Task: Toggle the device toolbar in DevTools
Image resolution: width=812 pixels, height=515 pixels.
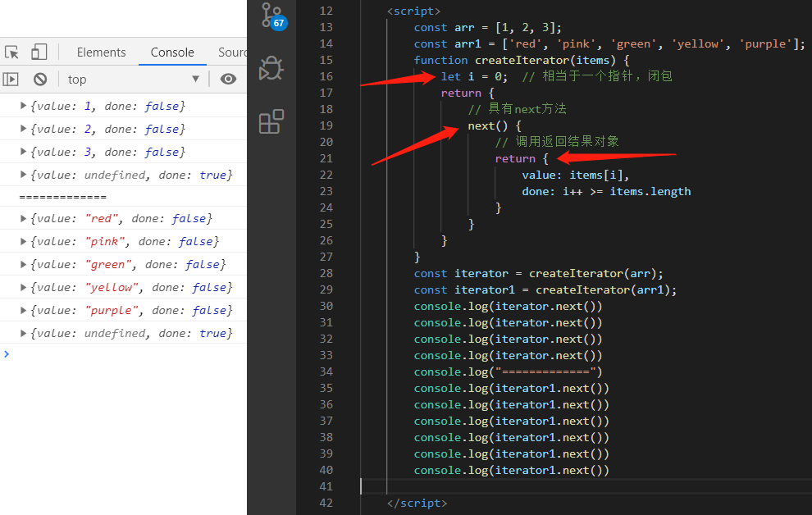Action: 39,52
